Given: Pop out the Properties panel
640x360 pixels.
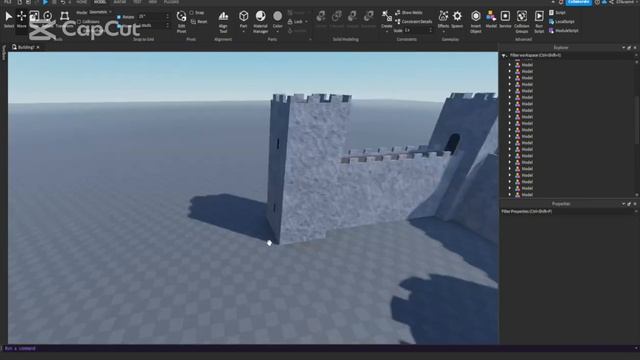Looking at the screenshot, I should [629, 204].
